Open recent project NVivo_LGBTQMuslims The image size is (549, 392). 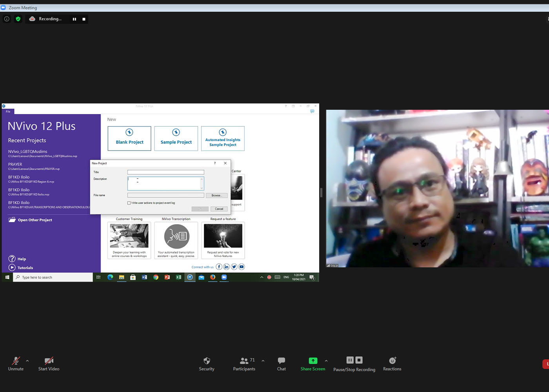(x=43, y=154)
